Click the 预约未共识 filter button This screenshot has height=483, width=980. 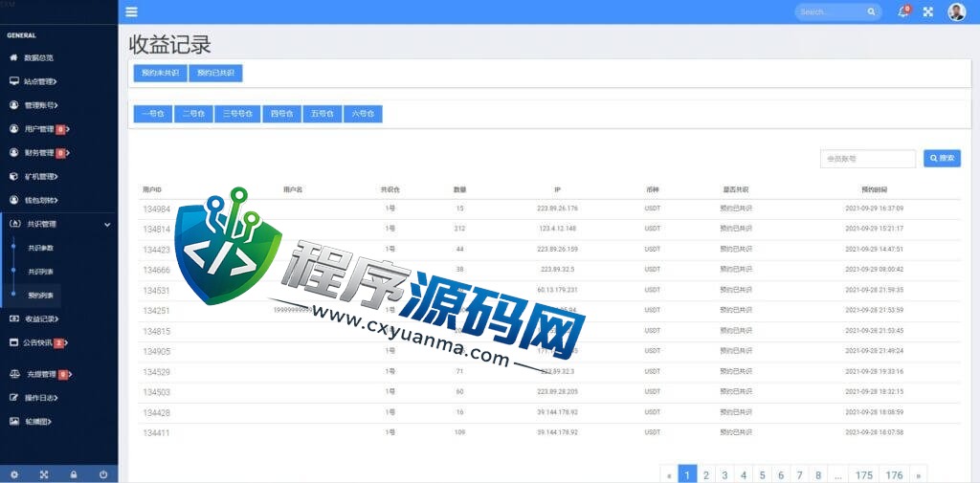point(160,73)
